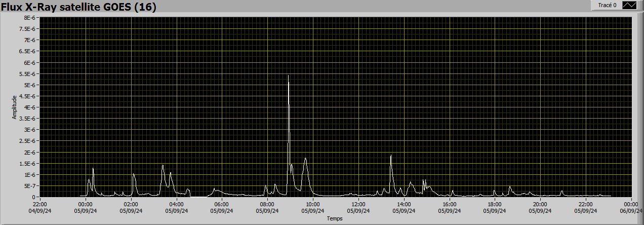The width and height of the screenshot is (644, 225).
Task: Click the 3.5E-6 Y-axis marker
Action: pos(27,119)
